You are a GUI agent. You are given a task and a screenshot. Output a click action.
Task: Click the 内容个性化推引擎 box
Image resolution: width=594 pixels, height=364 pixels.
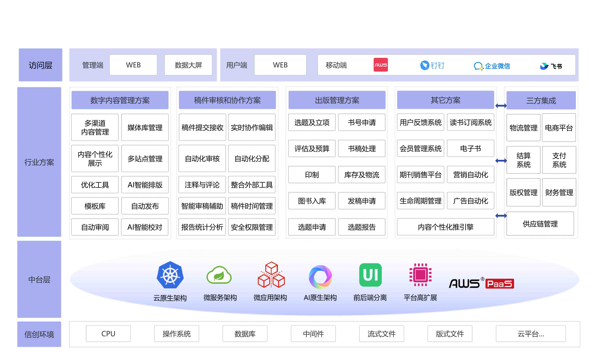(x=446, y=227)
